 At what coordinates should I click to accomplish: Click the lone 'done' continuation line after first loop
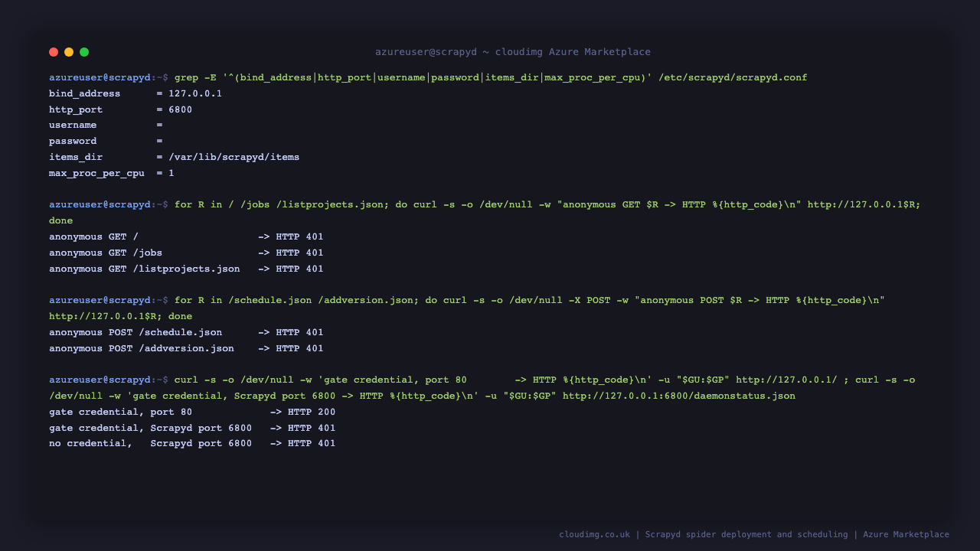coord(61,220)
